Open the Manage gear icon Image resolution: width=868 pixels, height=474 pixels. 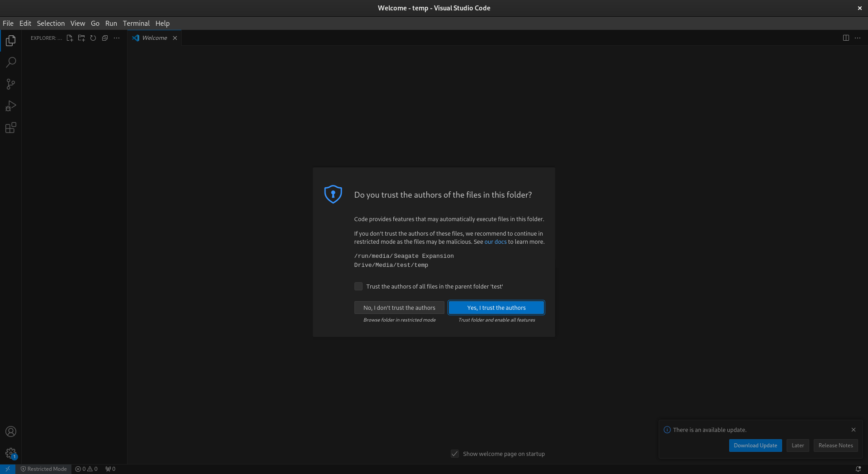(x=11, y=453)
